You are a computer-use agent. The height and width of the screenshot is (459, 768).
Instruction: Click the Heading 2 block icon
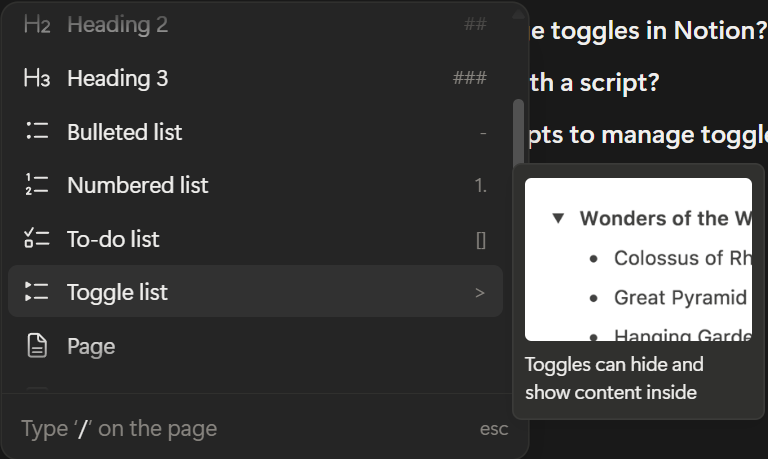pos(37,25)
